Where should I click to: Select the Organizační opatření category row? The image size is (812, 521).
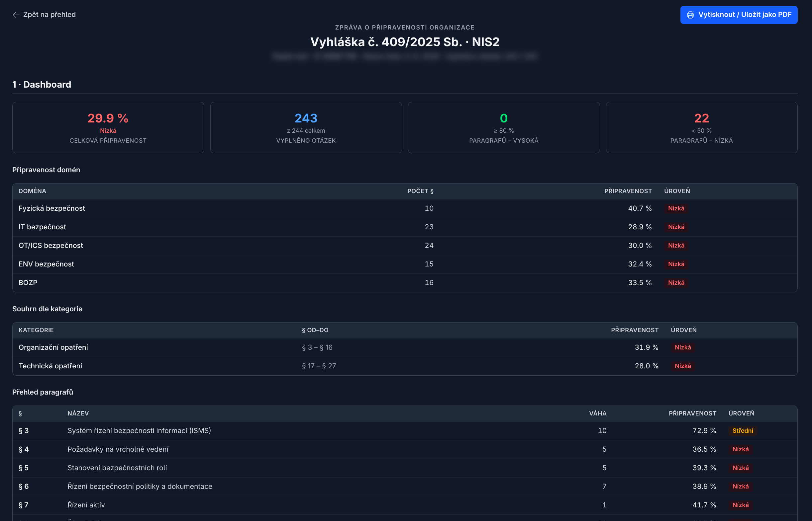(x=405, y=347)
